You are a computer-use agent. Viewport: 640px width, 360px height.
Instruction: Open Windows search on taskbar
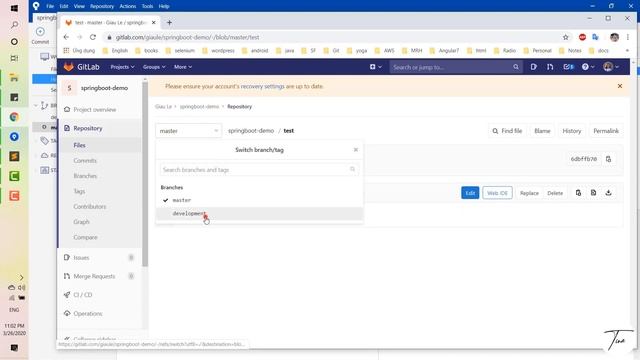pos(14,25)
